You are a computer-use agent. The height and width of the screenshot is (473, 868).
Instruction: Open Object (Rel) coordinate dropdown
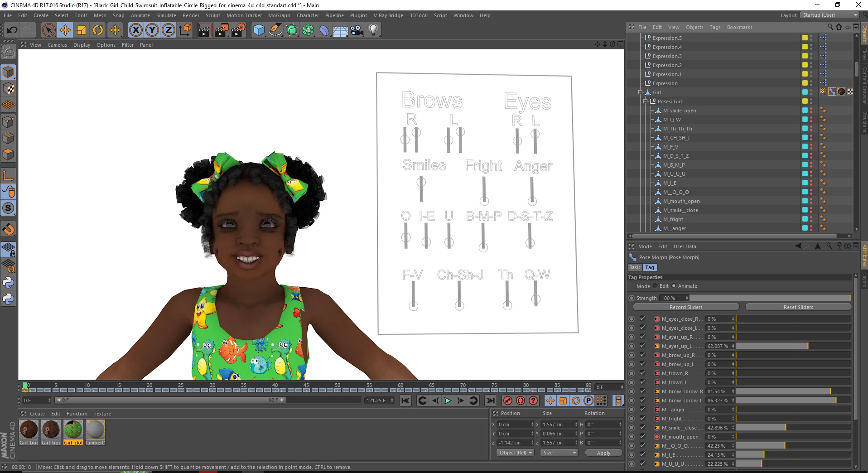point(516,453)
